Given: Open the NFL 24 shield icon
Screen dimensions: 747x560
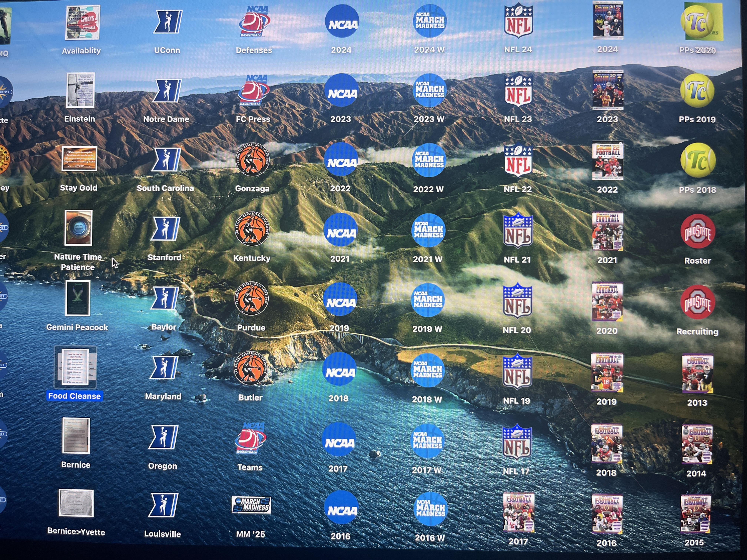Looking at the screenshot, I should coord(518,21).
